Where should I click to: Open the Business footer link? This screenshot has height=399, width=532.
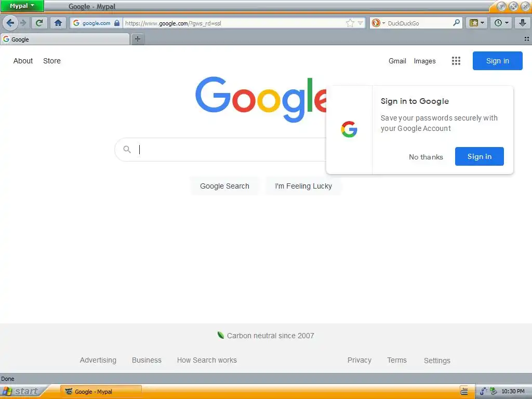(147, 360)
